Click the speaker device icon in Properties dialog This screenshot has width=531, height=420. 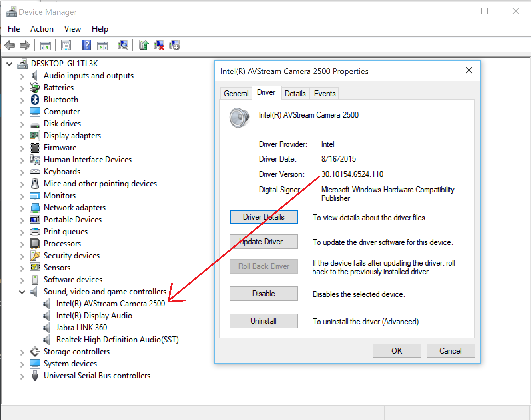pos(239,118)
